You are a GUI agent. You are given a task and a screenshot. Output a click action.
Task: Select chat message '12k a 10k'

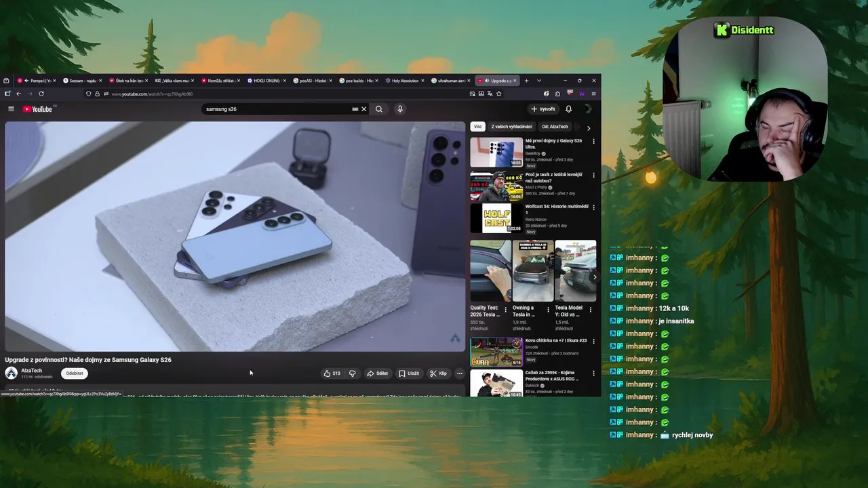[673, 308]
